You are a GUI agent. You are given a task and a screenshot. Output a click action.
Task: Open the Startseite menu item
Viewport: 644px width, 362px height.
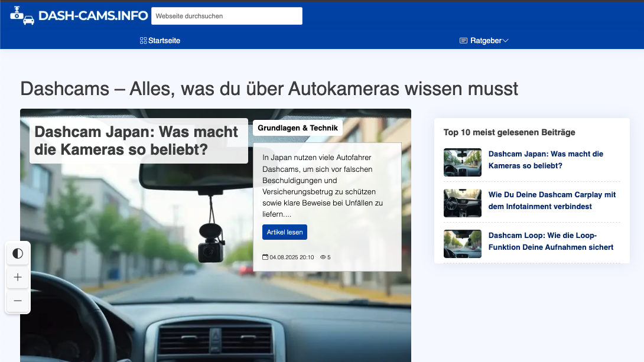163,40
